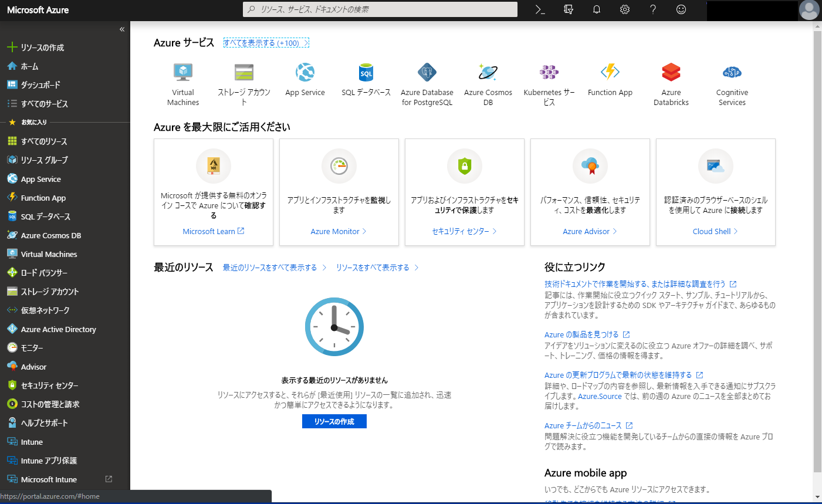Open コストの管理と請求 in sidebar

tap(65, 404)
